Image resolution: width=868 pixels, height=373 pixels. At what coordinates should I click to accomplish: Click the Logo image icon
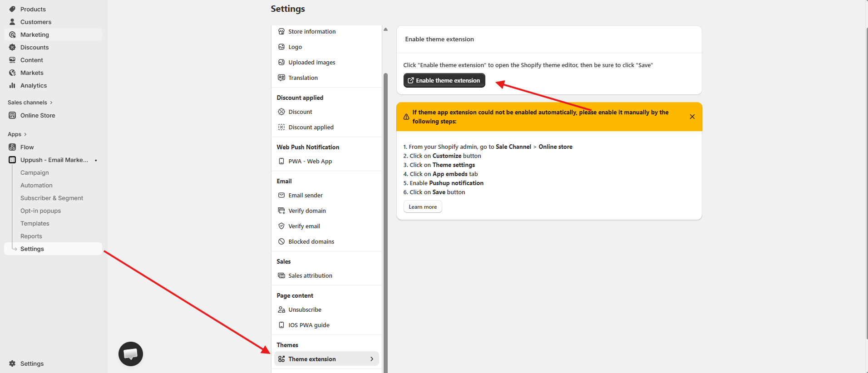(281, 47)
